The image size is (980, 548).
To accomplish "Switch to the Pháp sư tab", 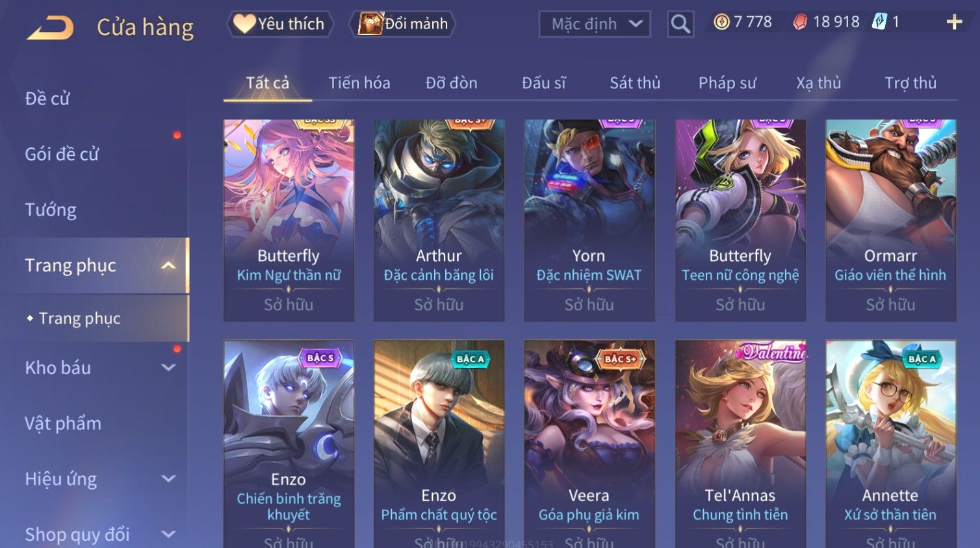I will [x=727, y=83].
